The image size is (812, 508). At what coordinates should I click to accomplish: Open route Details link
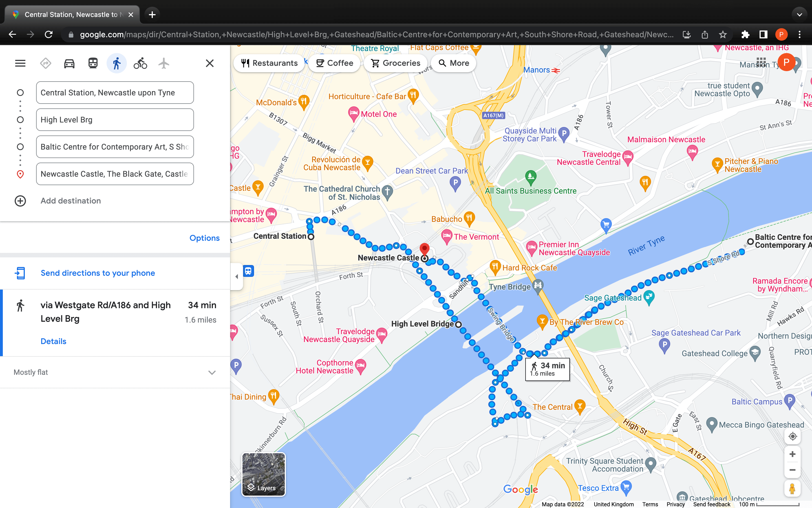pyautogui.click(x=53, y=341)
